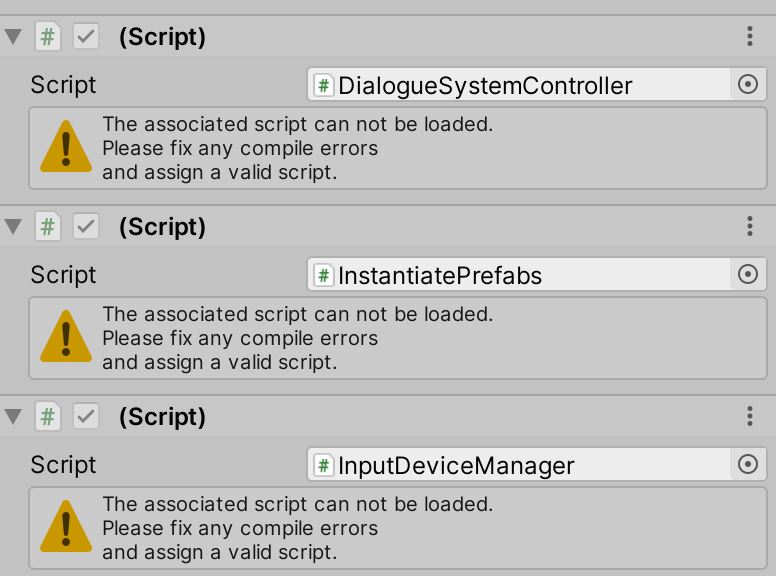Open object picker for DialogueSystemController script
The height and width of the screenshot is (576, 776).
(x=748, y=85)
